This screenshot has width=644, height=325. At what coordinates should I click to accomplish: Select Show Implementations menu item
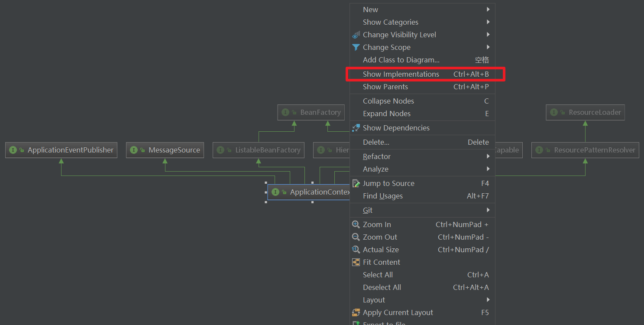click(422, 74)
